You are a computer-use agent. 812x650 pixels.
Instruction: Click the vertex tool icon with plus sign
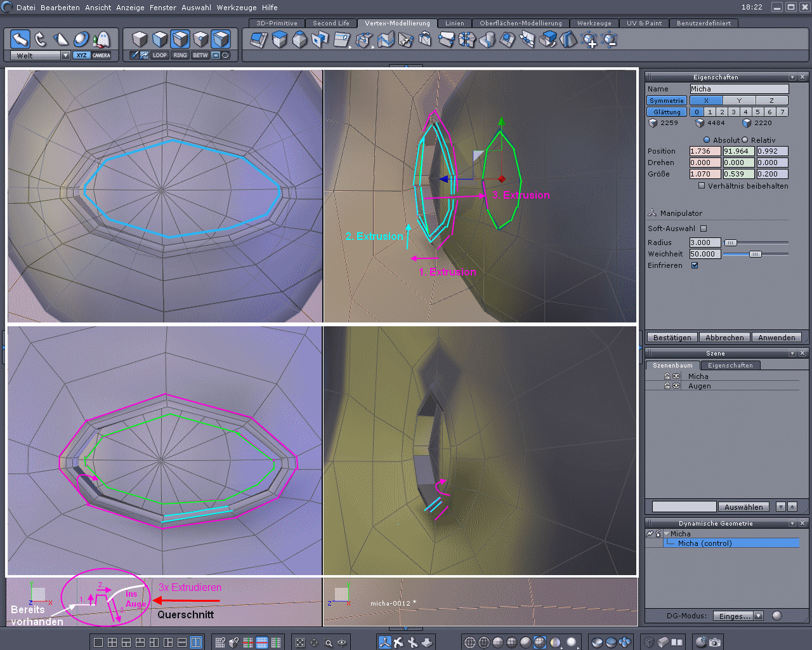tap(589, 40)
